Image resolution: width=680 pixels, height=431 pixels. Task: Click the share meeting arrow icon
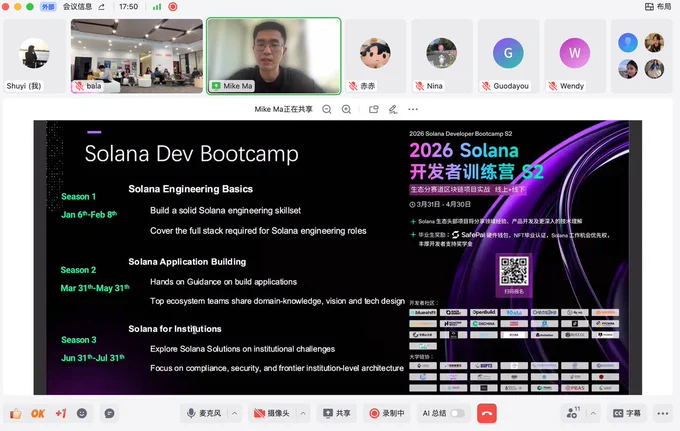pos(101,7)
